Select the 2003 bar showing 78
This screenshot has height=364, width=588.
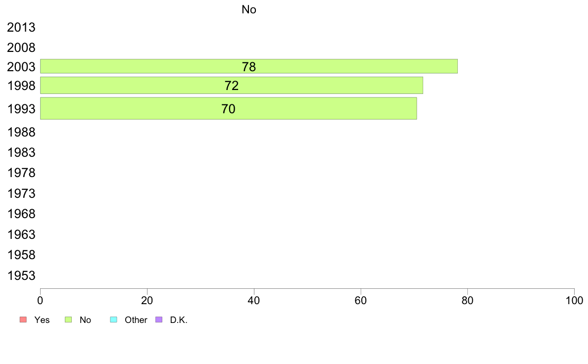(x=248, y=66)
